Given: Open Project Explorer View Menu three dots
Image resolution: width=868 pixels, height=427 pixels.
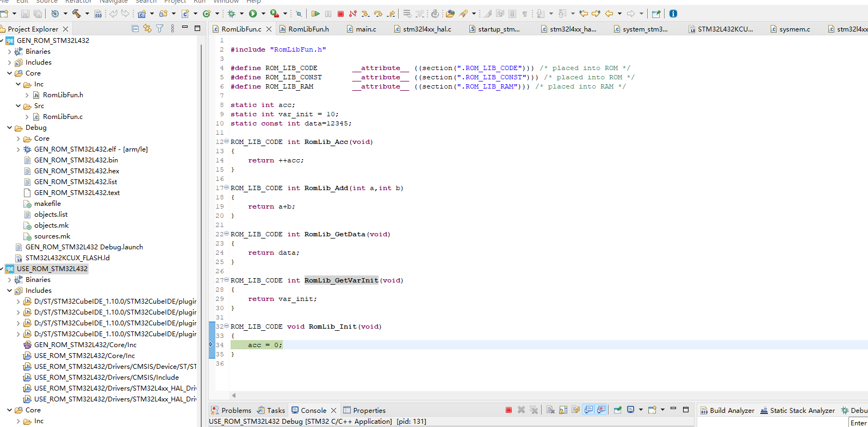Looking at the screenshot, I should point(172,29).
